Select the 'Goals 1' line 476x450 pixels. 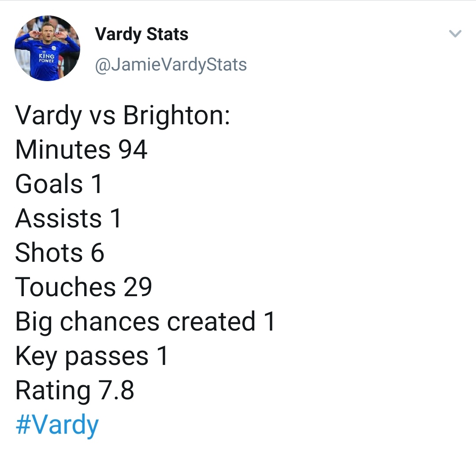coord(59,184)
